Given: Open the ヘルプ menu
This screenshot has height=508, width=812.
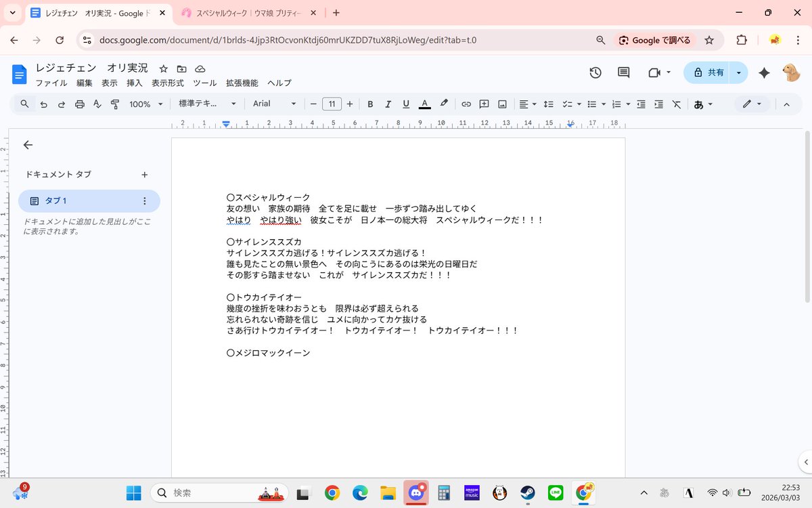Looking at the screenshot, I should point(279,83).
